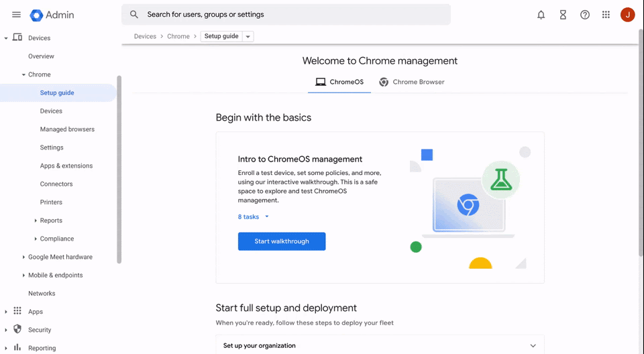
Task: Expand the Apps section arrow
Action: pyautogui.click(x=6, y=312)
